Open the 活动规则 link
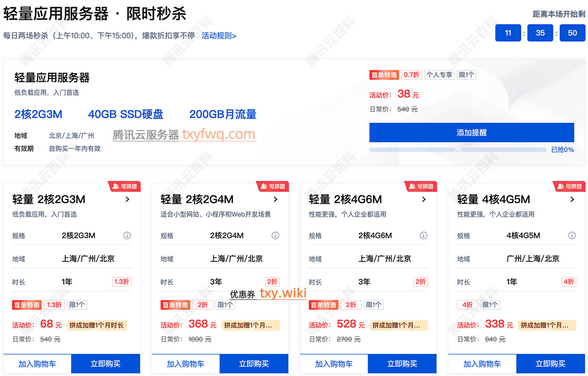Screen dimensions: 588x376 pyautogui.click(x=219, y=36)
